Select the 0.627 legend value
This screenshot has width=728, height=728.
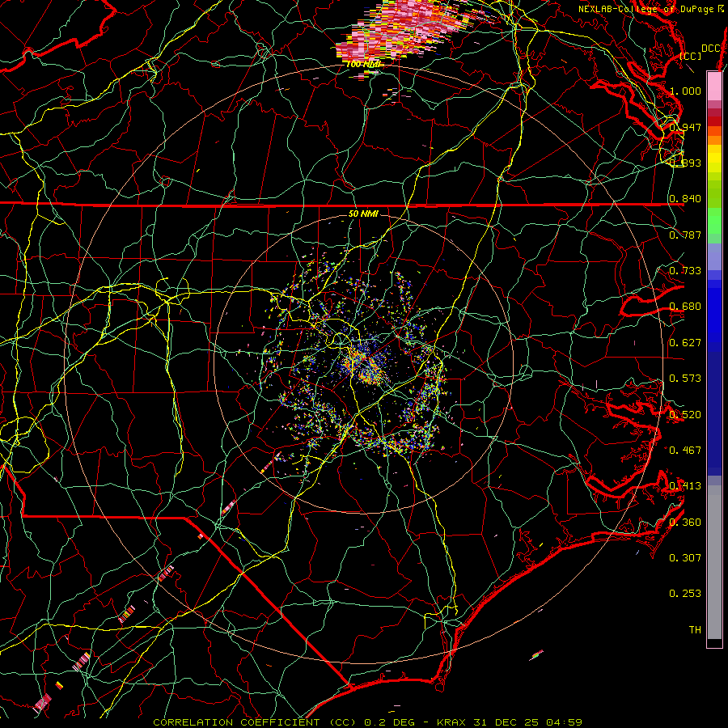tap(685, 343)
